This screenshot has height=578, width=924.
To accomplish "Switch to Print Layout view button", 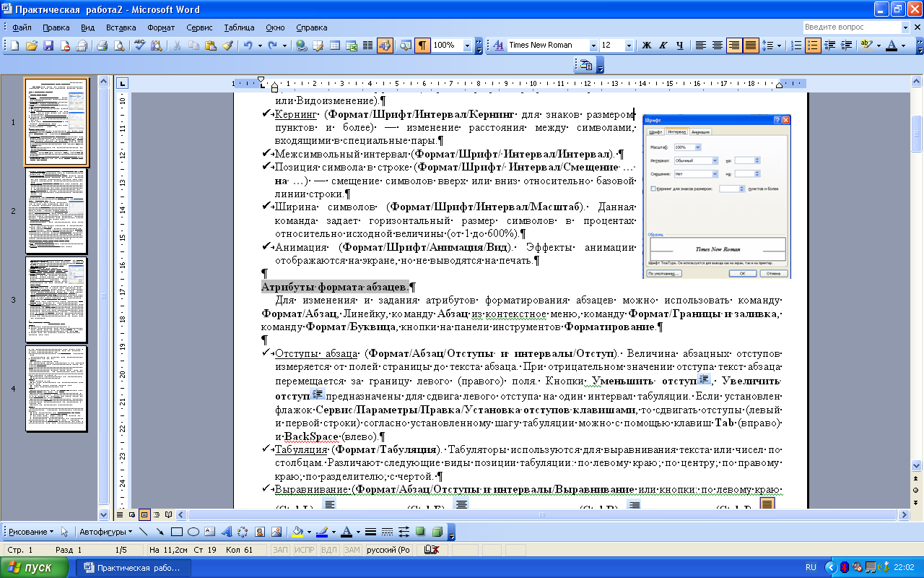I will [144, 514].
